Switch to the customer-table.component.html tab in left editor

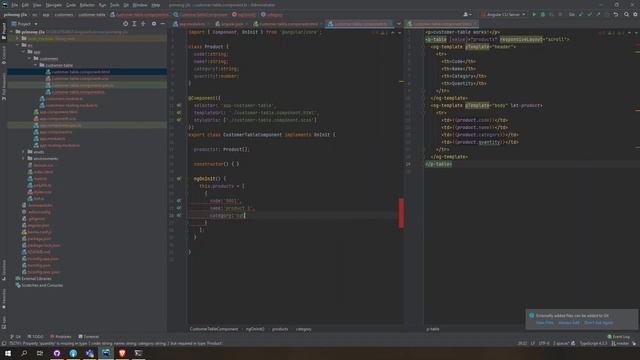coord(286,24)
